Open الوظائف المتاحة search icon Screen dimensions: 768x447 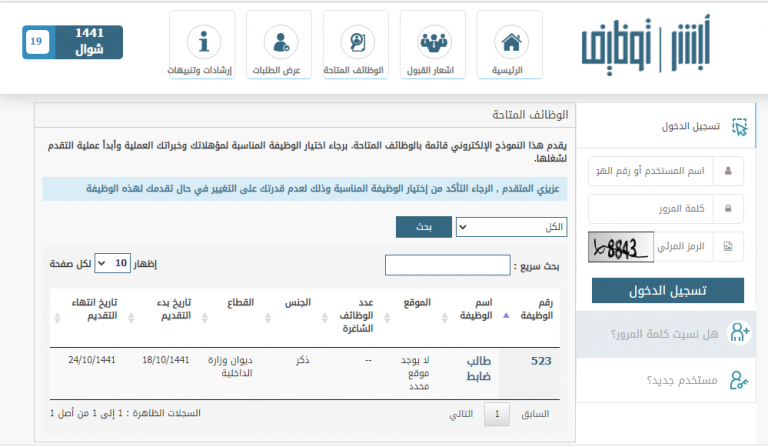tap(355, 43)
